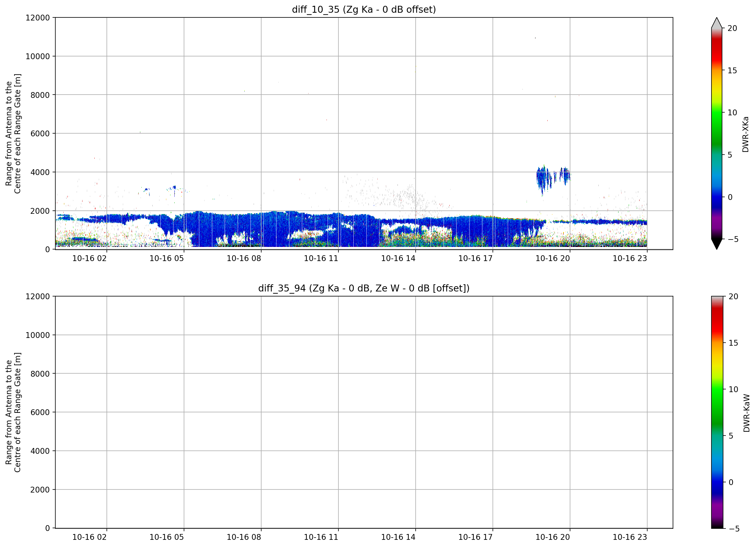Click the upward arrow atop DWR-XKa colorbar
This screenshot has height=547, width=756.
click(x=717, y=23)
